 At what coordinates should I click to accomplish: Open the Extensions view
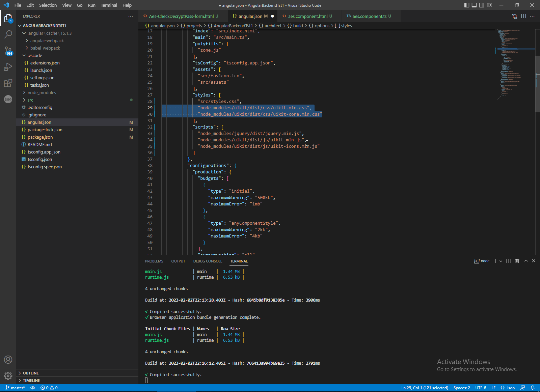[x=8, y=83]
